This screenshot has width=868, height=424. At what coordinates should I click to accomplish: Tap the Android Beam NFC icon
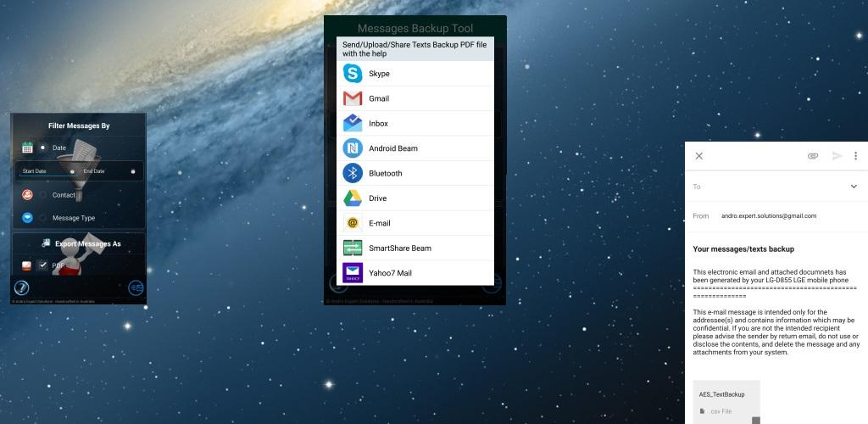tap(352, 148)
